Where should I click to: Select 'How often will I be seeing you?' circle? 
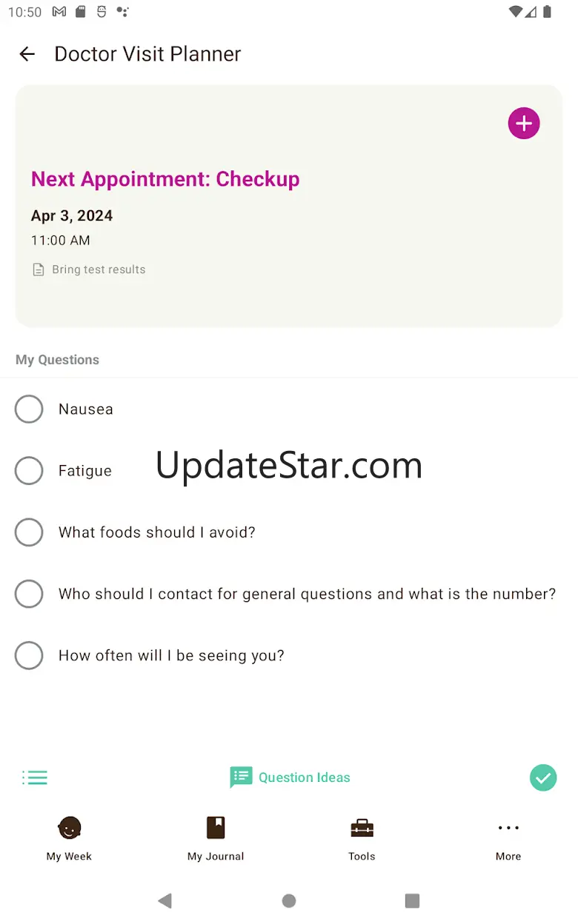point(29,655)
